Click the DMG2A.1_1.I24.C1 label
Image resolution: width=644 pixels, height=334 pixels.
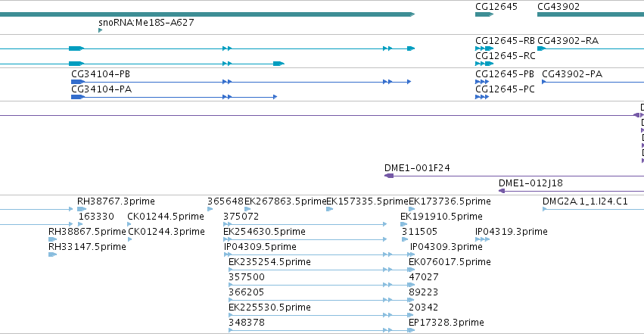pos(585,201)
